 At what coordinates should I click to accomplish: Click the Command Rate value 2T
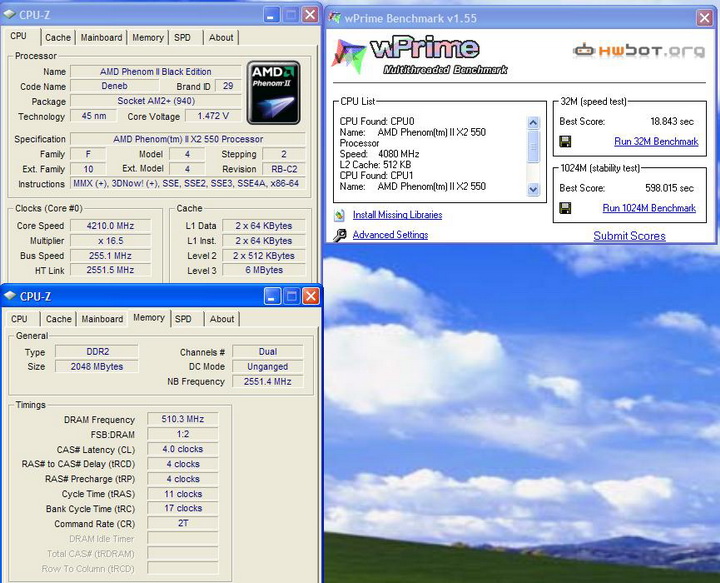point(183,523)
